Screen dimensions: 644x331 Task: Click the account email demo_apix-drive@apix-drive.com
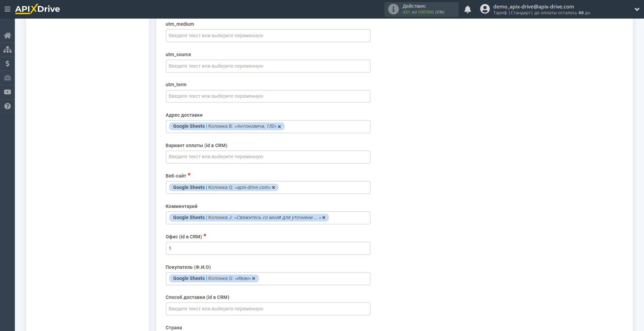[533, 6]
